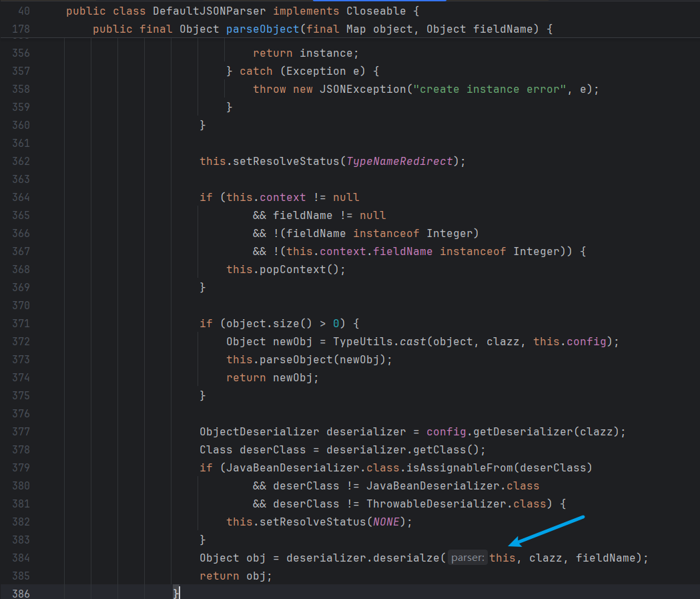This screenshot has height=599, width=700.
Task: Click the 'parser:' inlay hint on line 384
Action: (467, 558)
